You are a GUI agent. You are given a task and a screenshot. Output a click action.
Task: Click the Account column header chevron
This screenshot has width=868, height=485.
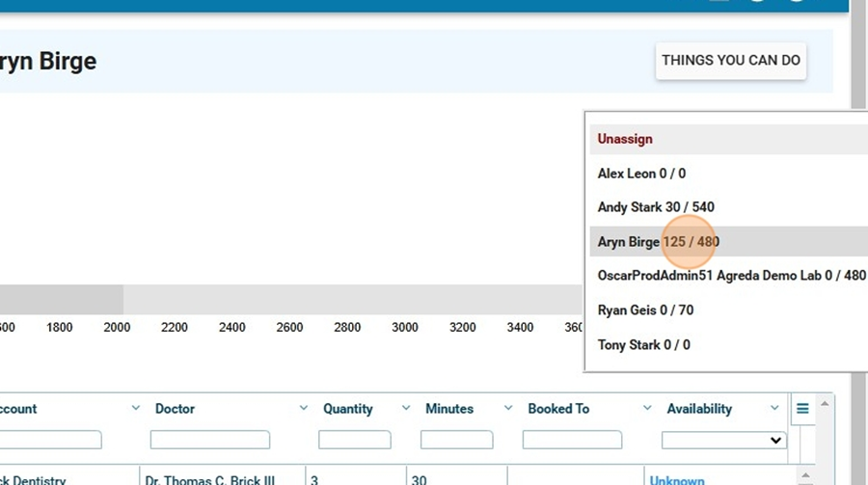tap(135, 409)
